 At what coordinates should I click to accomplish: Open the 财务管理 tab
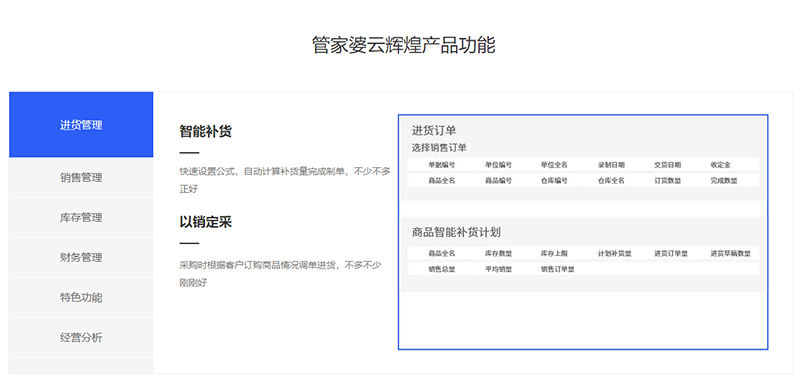pyautogui.click(x=81, y=257)
